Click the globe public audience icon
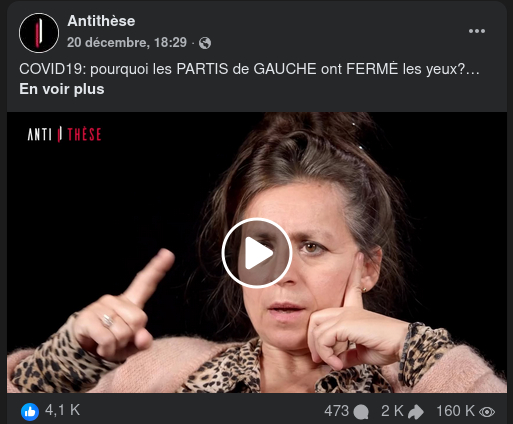 (205, 43)
